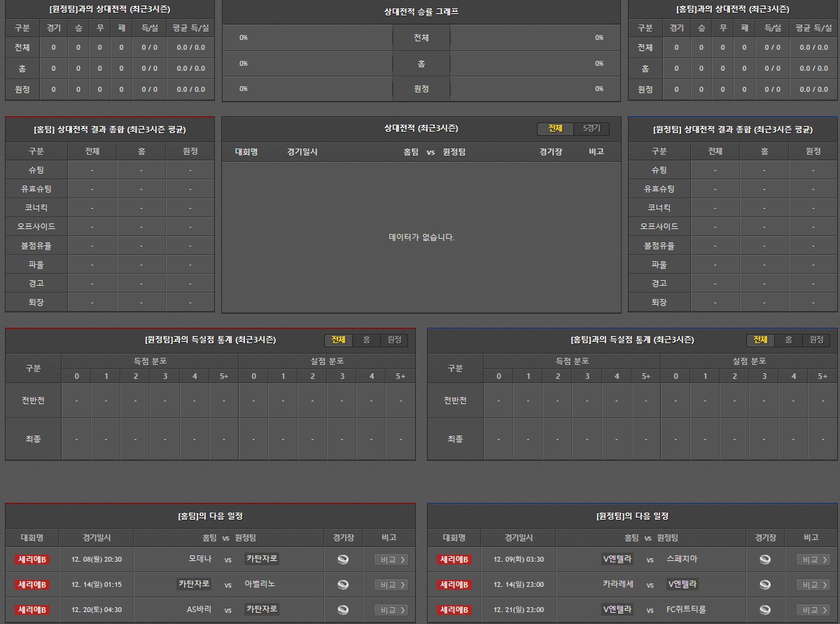
Task: Click 세리에B badge on 12.09 match row
Action: coord(454,560)
